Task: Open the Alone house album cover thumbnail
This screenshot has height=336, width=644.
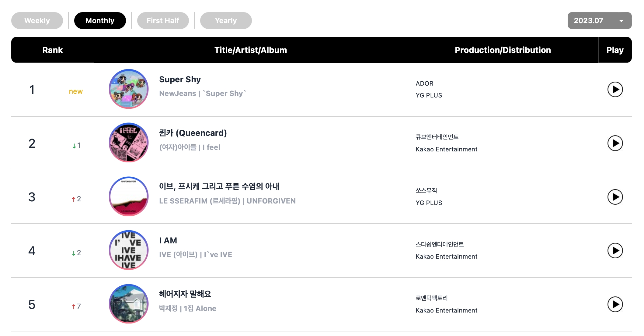Action: 129,304
